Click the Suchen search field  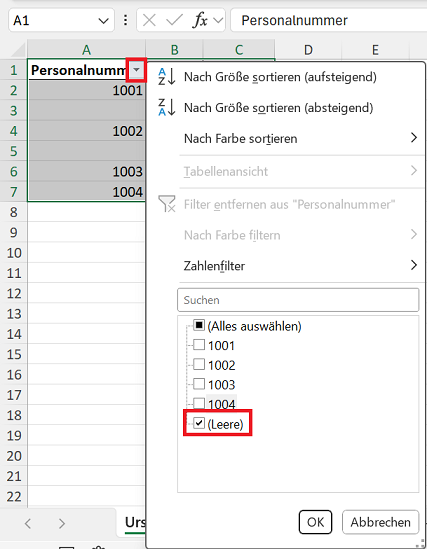298,300
